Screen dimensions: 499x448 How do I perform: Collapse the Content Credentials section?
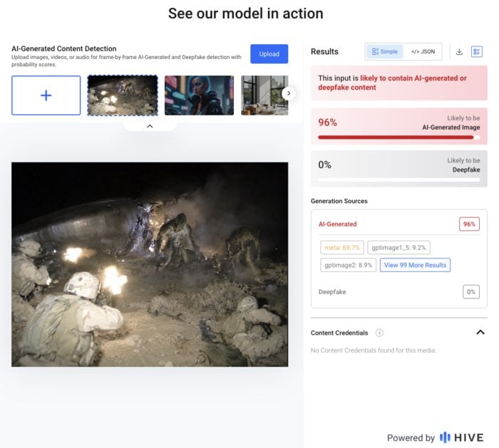tap(480, 333)
